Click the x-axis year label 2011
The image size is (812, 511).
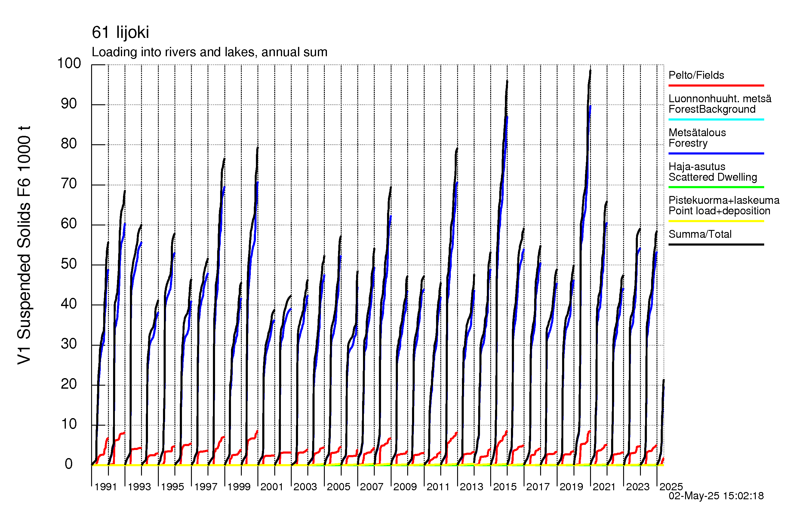438,487
